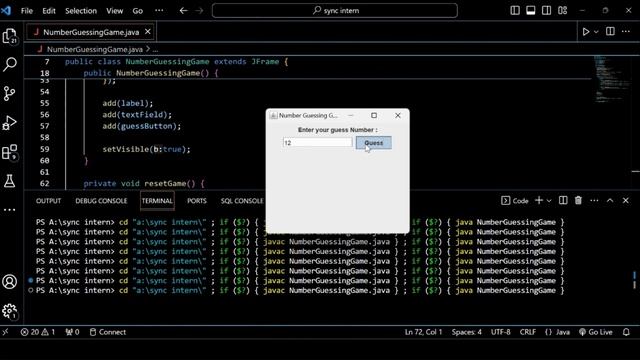The width and height of the screenshot is (640, 360).
Task: Open editor More Actions ellipsis
Action: (x=626, y=31)
